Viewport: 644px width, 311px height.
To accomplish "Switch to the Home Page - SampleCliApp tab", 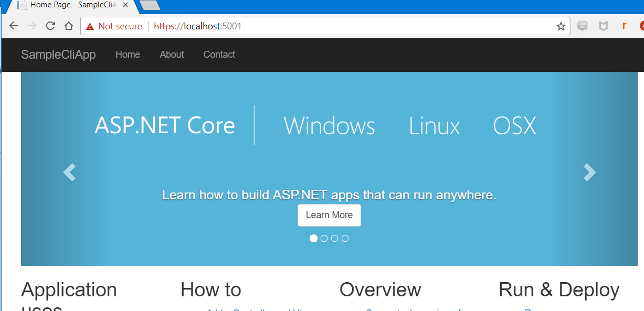I will 68,6.
